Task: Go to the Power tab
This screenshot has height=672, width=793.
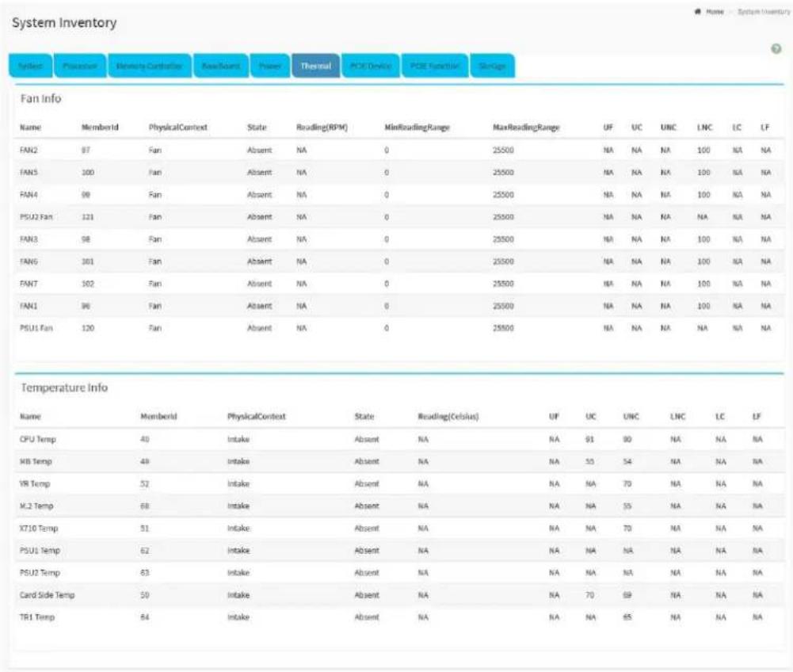Action: tap(270, 66)
